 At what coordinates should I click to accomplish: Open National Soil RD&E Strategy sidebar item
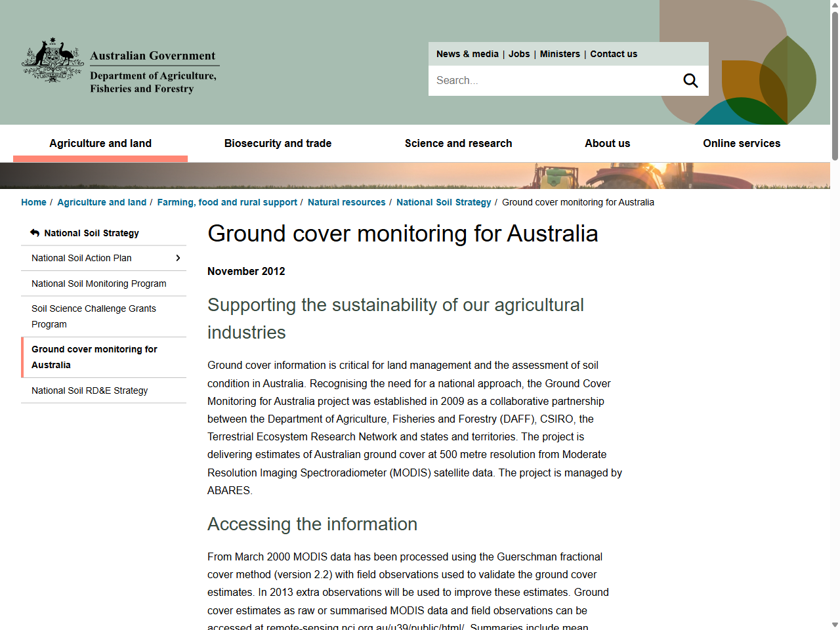(x=90, y=390)
